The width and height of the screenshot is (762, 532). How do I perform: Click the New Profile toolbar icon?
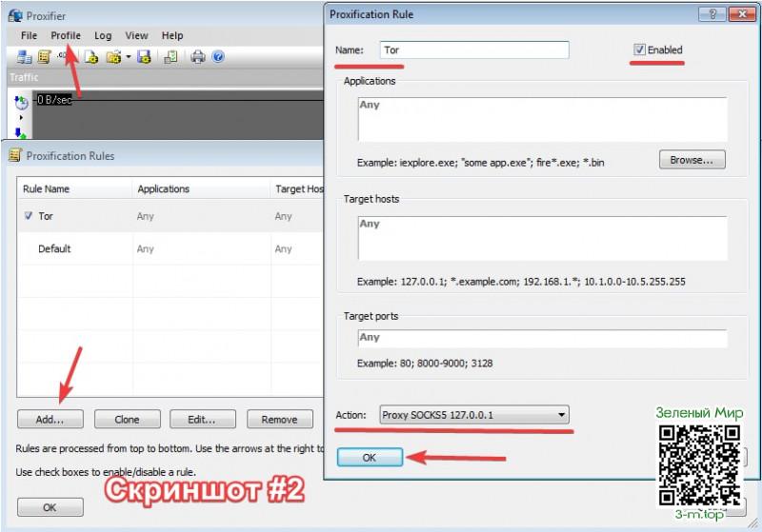click(91, 57)
